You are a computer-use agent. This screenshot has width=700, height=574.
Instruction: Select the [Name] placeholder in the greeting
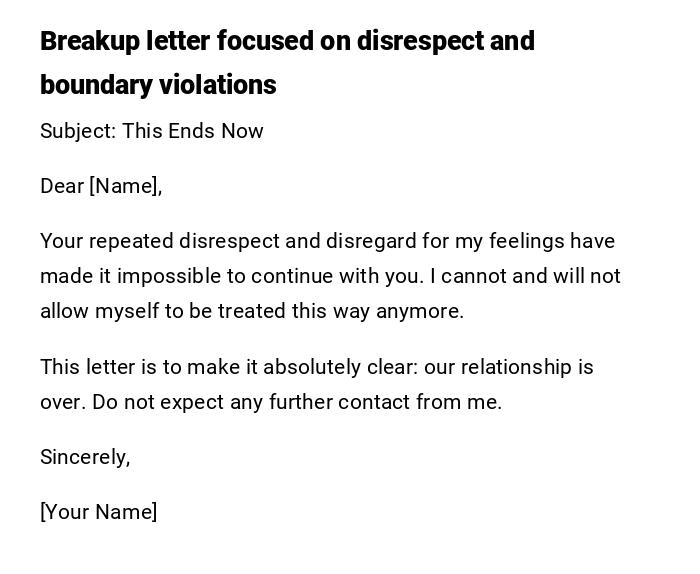coord(125,186)
